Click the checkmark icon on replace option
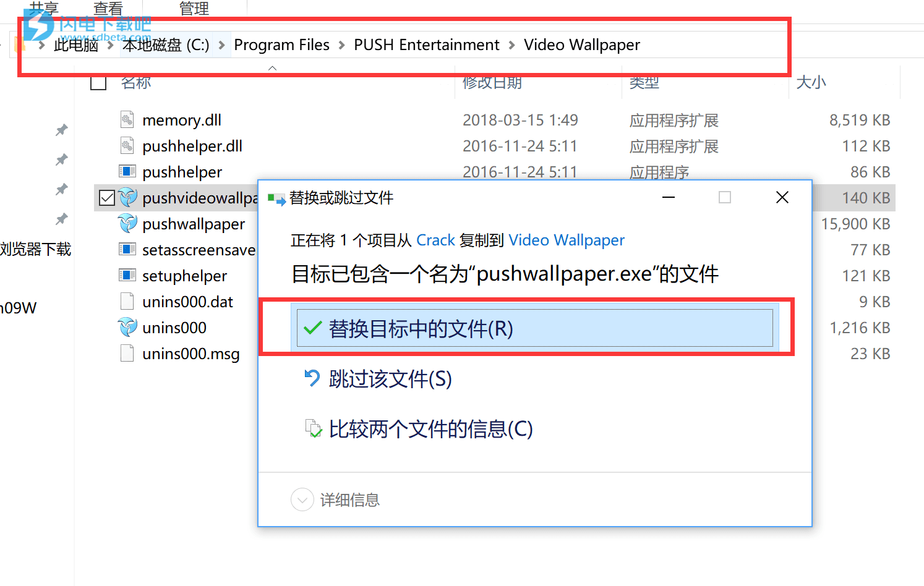 [x=312, y=328]
